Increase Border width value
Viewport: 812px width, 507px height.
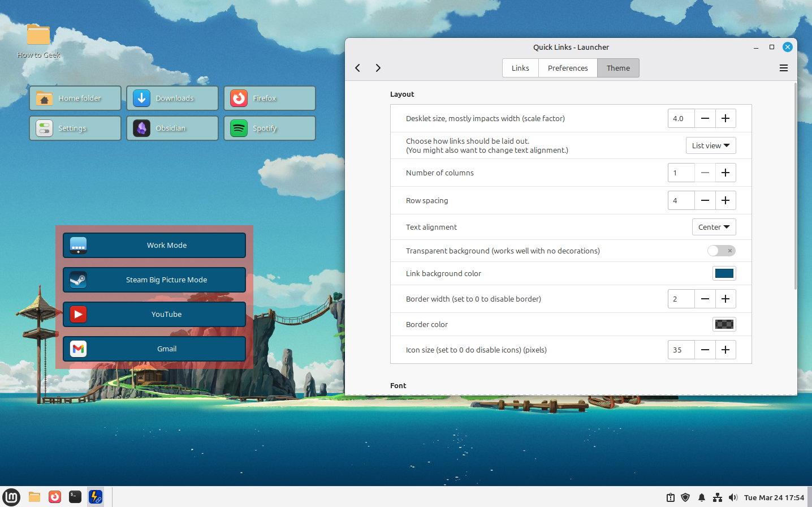click(725, 299)
